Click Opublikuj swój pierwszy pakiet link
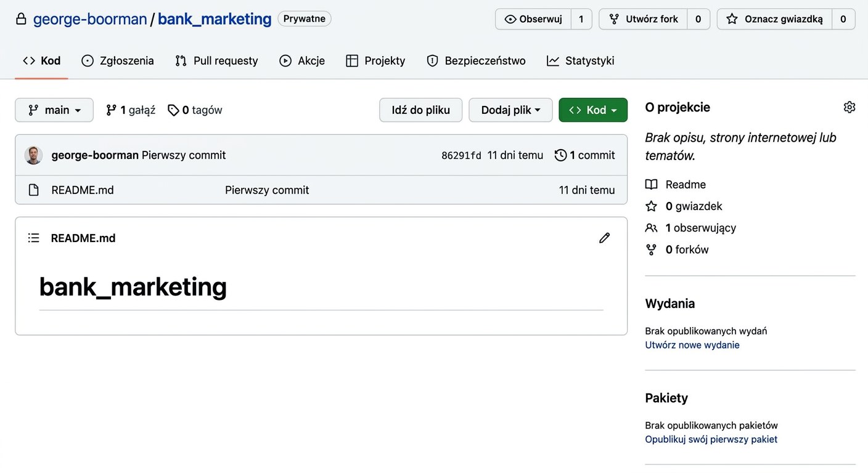The image size is (868, 473). click(711, 439)
